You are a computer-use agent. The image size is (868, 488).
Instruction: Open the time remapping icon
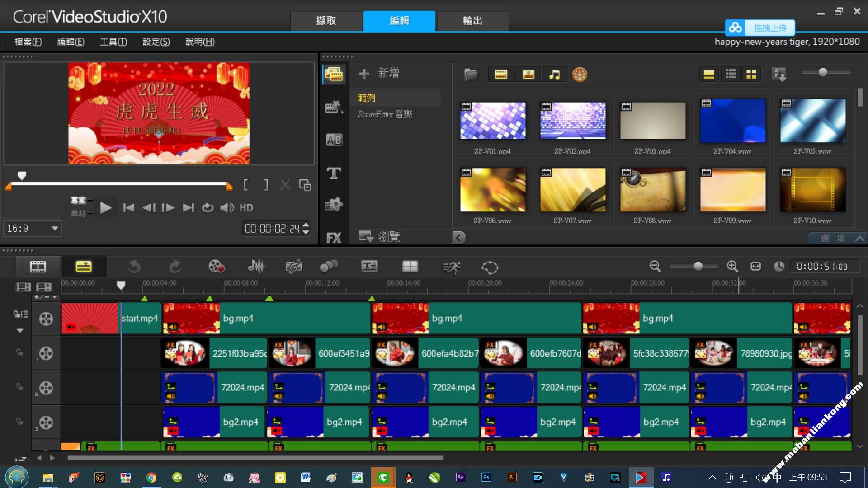pyautogui.click(x=451, y=267)
